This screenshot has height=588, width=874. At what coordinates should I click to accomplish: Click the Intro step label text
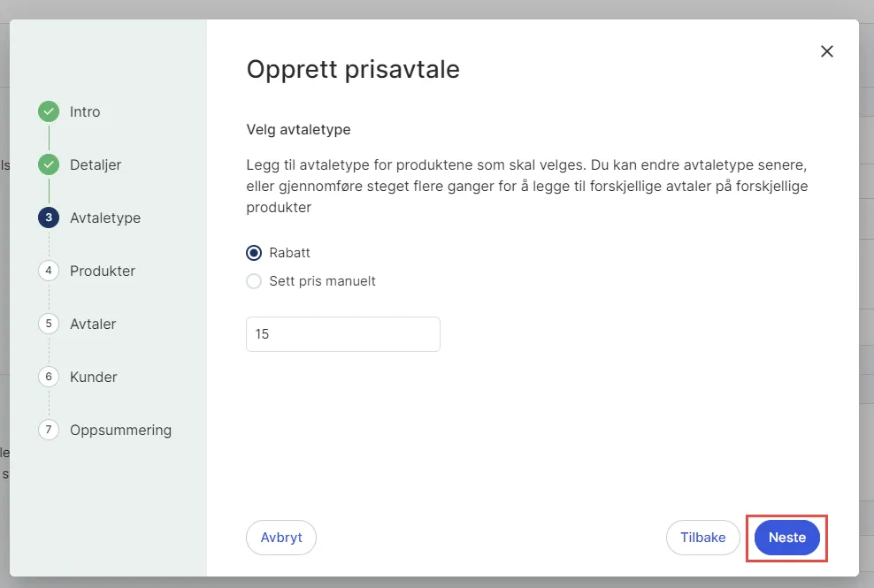coord(86,111)
